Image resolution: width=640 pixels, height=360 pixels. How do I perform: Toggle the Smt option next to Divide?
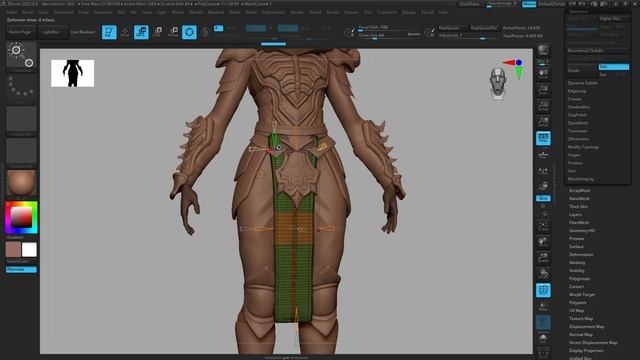click(x=613, y=67)
